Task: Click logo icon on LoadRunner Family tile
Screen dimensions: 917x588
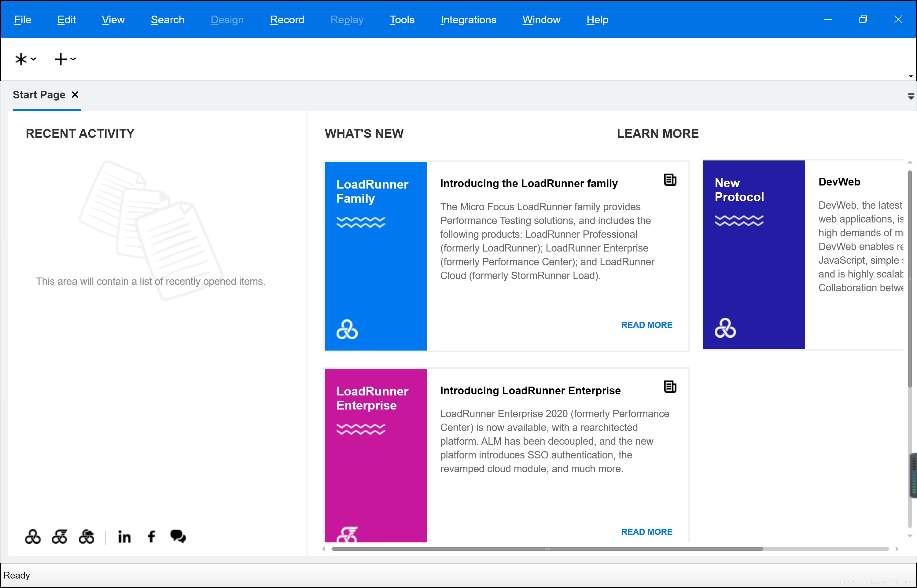Action: (347, 329)
